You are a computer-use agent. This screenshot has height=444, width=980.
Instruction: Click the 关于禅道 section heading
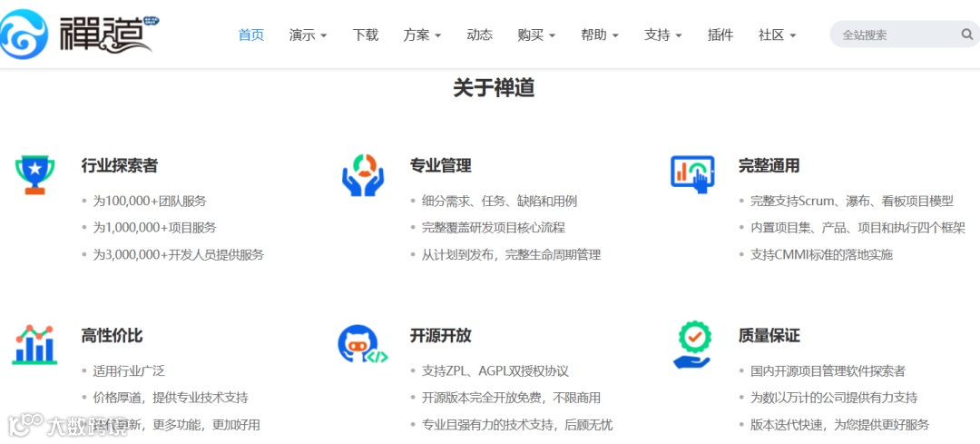tap(494, 88)
